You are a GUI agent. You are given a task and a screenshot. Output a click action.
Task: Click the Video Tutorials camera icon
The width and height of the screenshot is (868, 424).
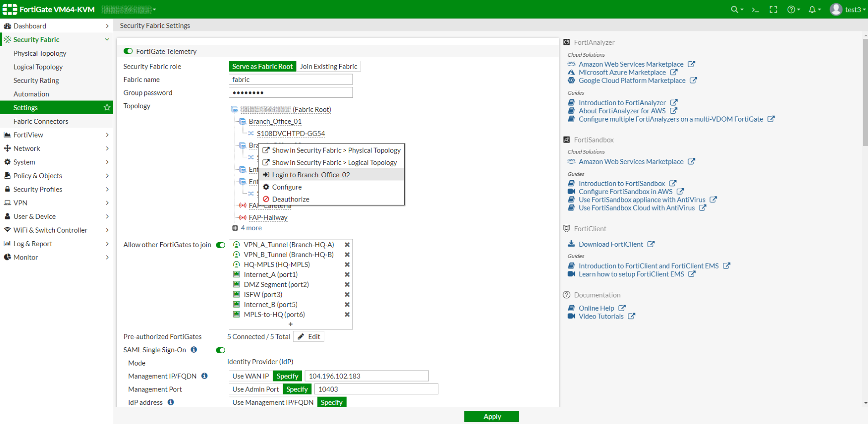click(571, 316)
